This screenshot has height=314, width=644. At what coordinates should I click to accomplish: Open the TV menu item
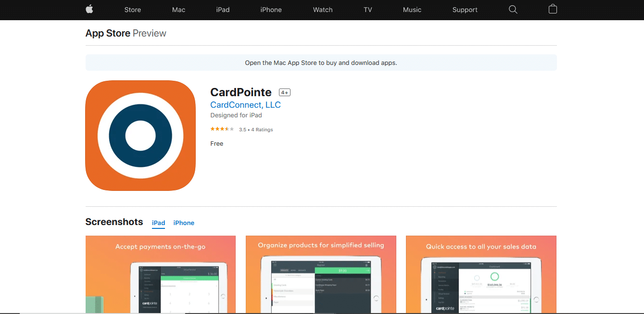click(368, 10)
